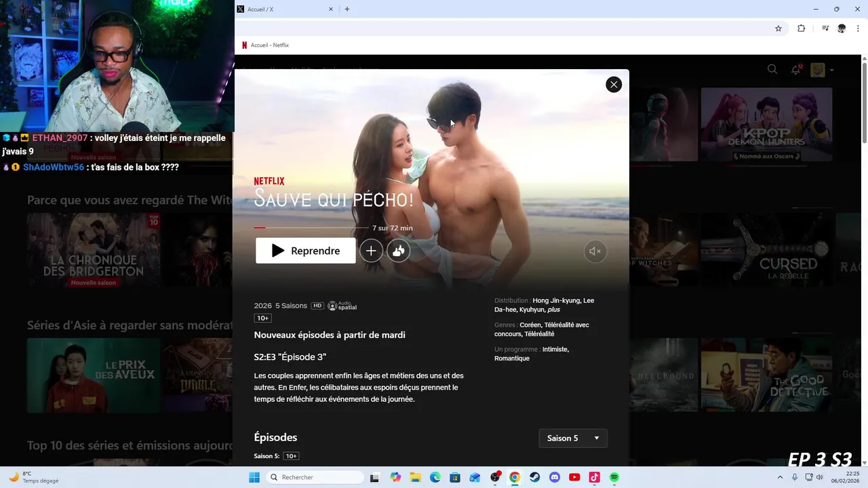Viewport: 868px width, 488px height.
Task: Show hidden system tray icons
Action: pos(780,477)
